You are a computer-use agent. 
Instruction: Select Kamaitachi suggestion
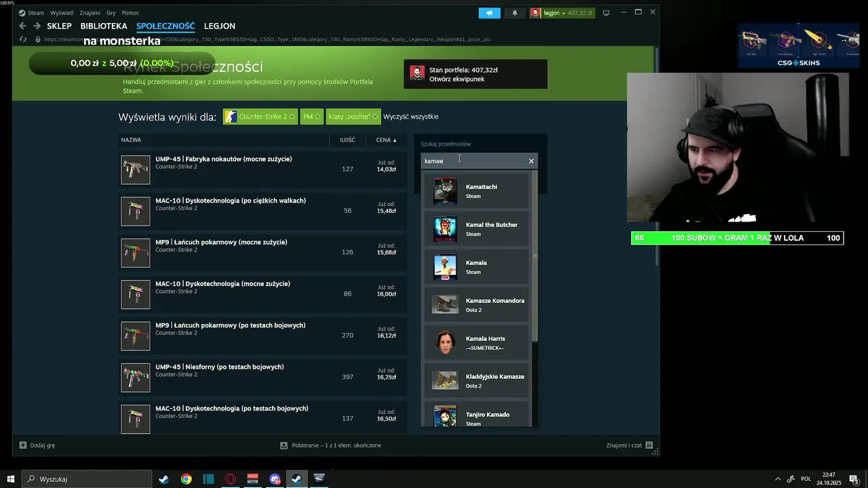(476, 191)
